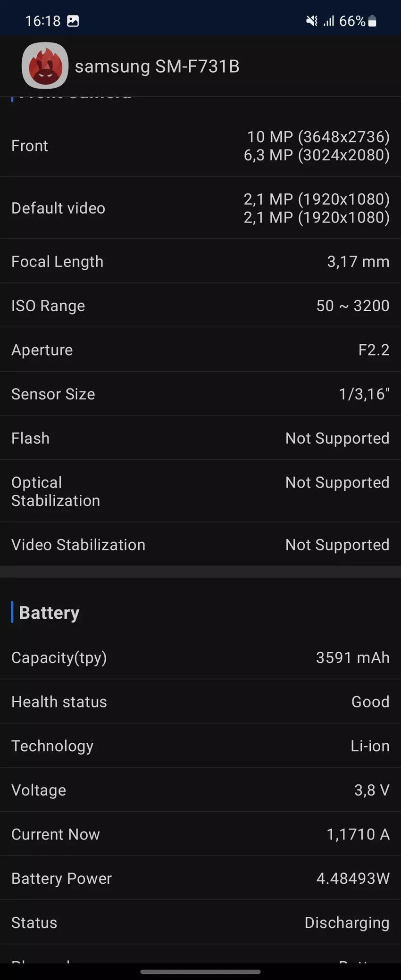The width and height of the screenshot is (401, 980).
Task: Tap the Flash Not Supported row
Action: [200, 438]
